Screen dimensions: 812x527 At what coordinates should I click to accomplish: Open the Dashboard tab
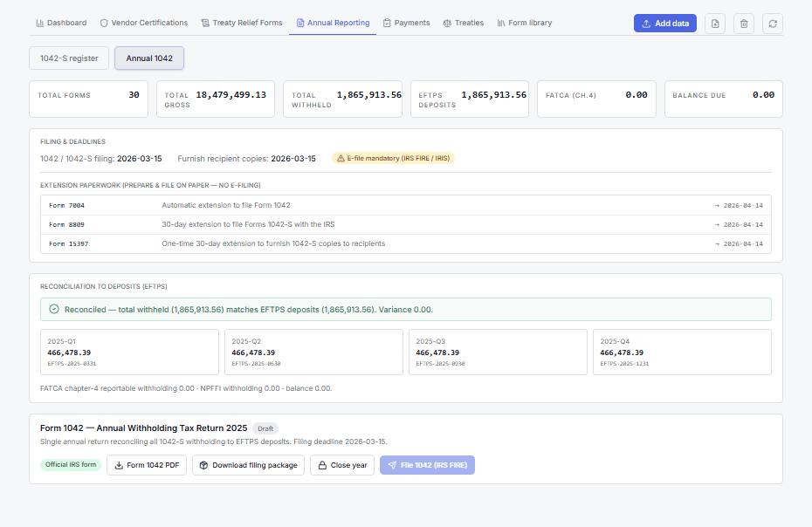61,23
